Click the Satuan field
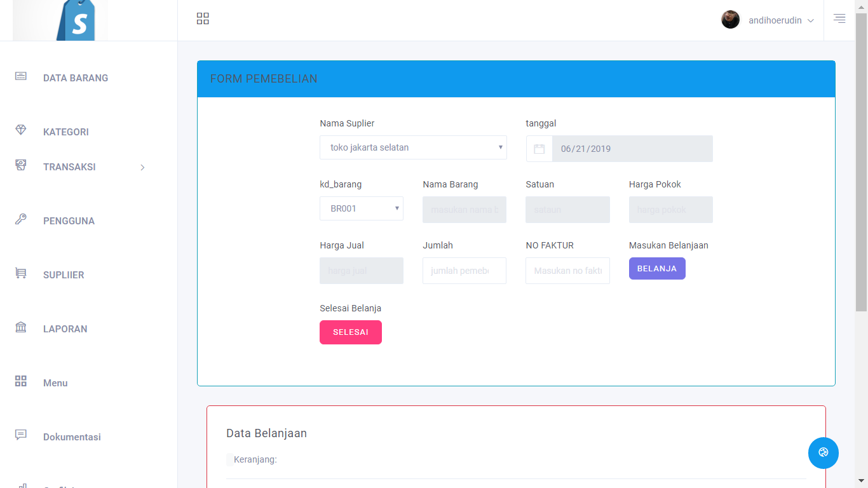The width and height of the screenshot is (868, 488). coord(567,210)
